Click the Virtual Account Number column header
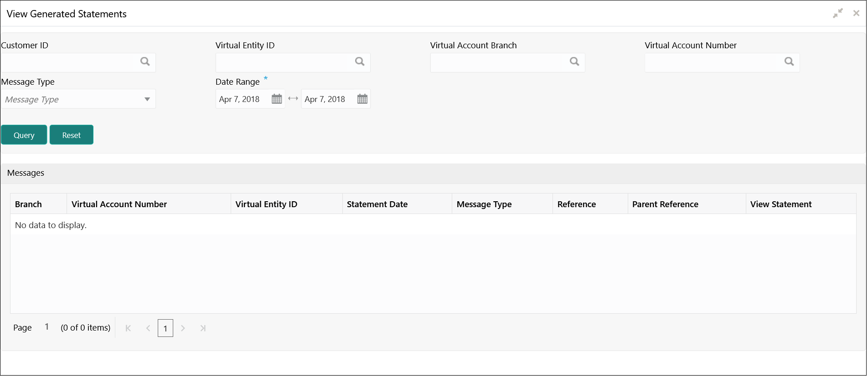 coord(119,204)
